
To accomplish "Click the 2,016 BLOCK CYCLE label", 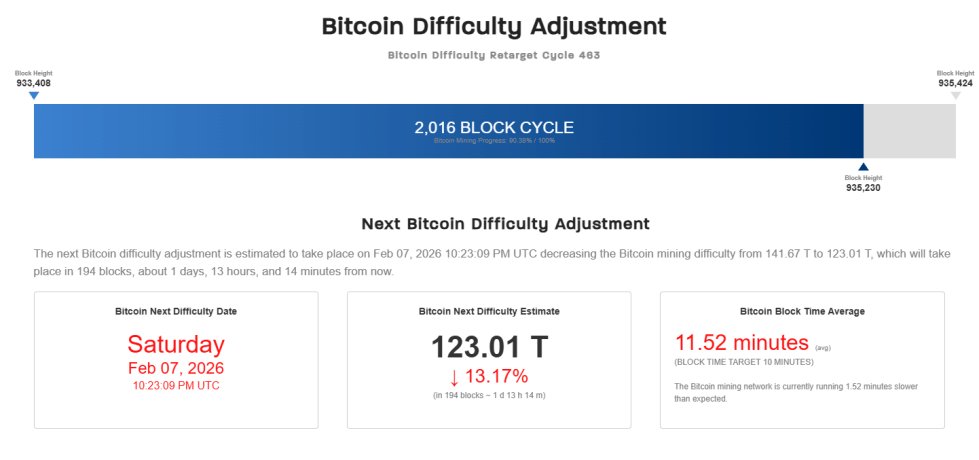I will point(494,128).
